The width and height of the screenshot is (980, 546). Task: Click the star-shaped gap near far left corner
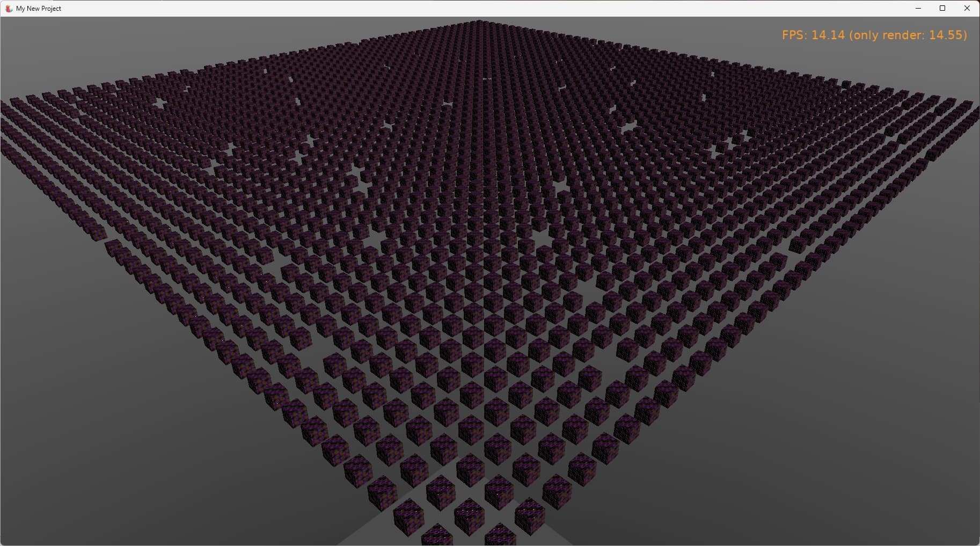click(x=159, y=103)
